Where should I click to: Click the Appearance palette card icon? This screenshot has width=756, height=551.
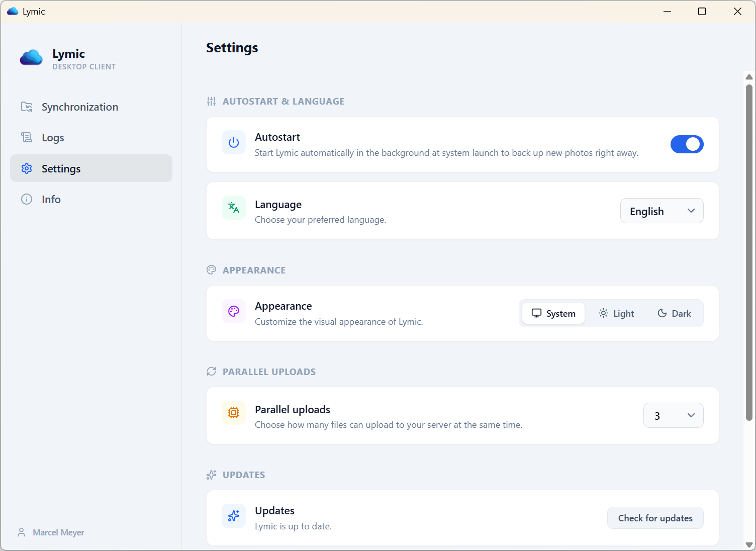[x=234, y=311]
